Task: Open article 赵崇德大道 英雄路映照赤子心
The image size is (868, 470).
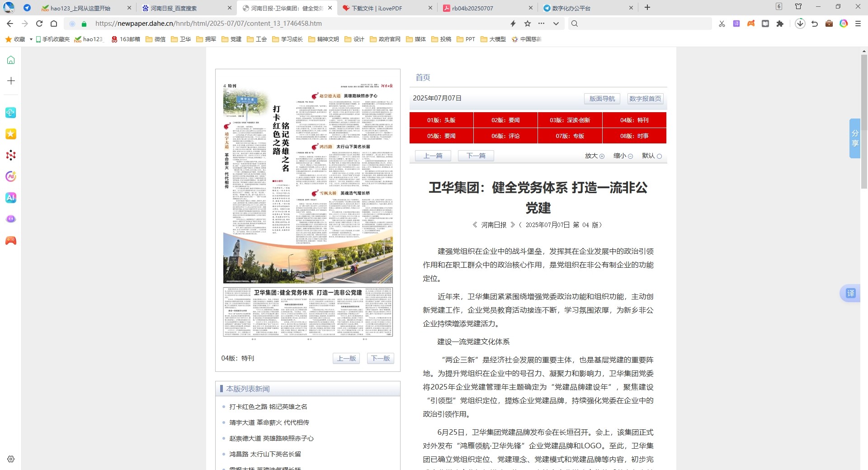Action: tap(271, 438)
